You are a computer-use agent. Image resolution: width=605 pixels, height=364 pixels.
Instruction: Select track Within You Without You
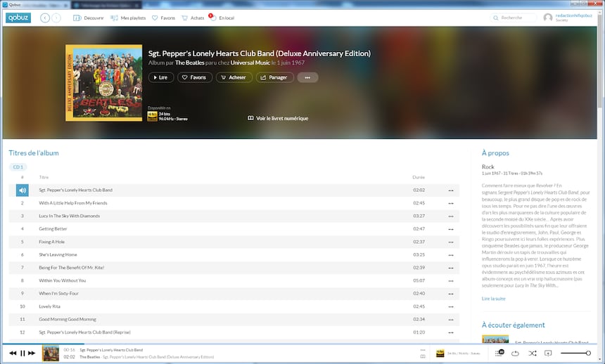pyautogui.click(x=234, y=280)
